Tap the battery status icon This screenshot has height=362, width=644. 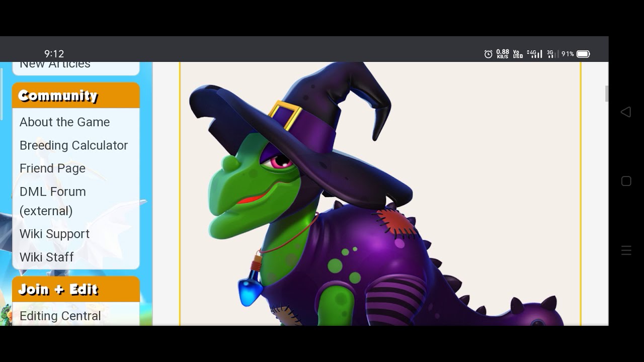(583, 54)
